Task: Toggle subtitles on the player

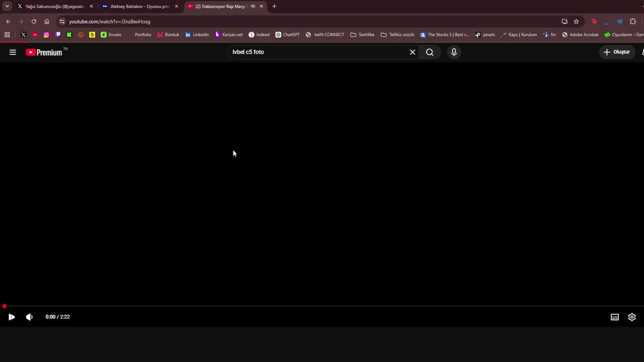Action: [615, 317]
